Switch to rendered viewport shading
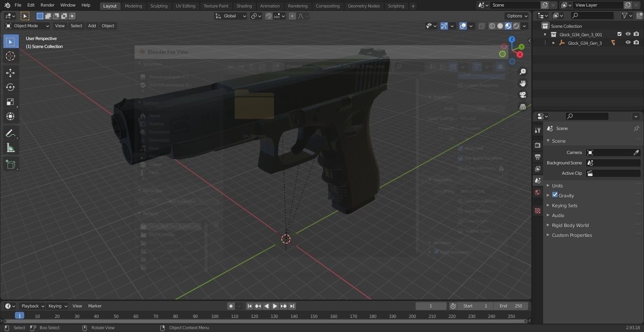The width and height of the screenshot is (644, 332). point(516,26)
